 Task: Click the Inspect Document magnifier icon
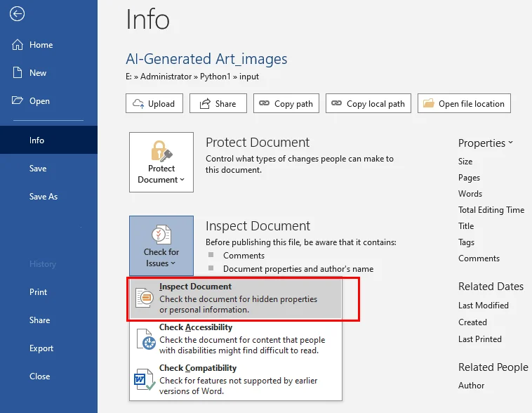coord(144,298)
